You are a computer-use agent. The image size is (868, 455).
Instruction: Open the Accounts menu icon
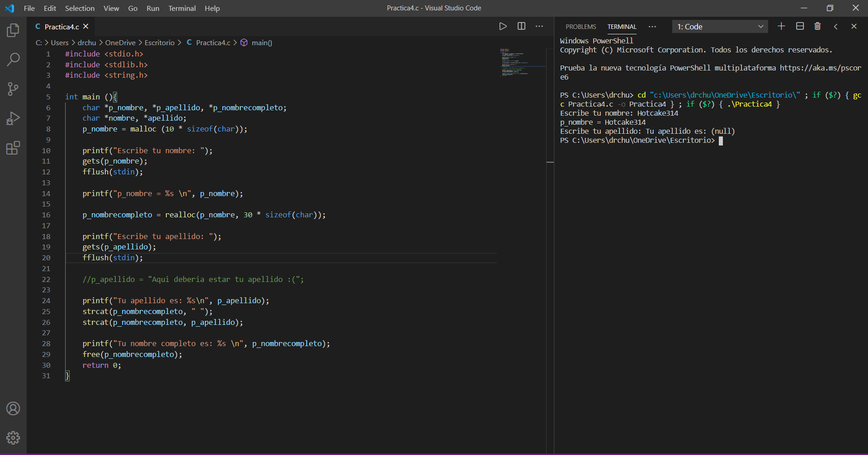tap(13, 408)
